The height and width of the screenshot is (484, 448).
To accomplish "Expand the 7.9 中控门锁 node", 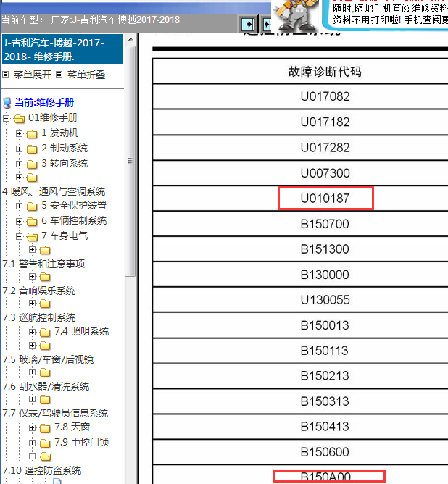I will click(x=32, y=443).
